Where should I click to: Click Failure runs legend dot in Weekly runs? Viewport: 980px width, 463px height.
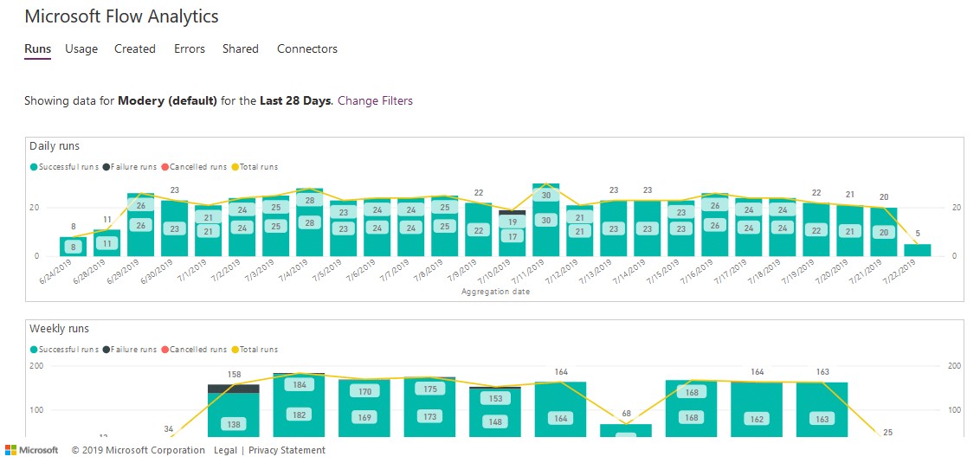106,350
